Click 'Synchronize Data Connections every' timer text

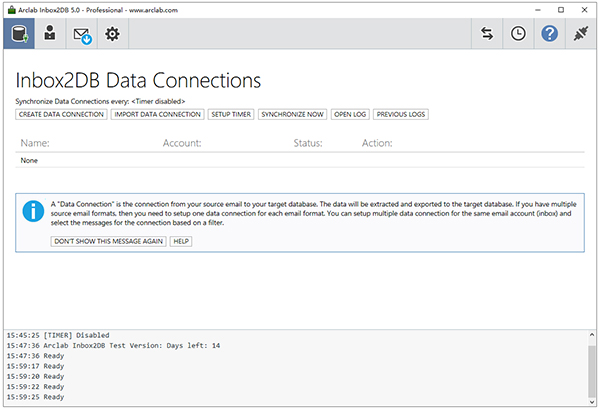click(100, 101)
